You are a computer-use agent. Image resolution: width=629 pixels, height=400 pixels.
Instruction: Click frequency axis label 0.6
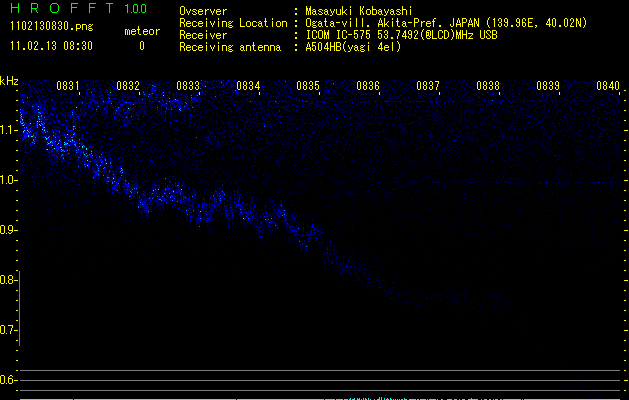click(x=8, y=380)
